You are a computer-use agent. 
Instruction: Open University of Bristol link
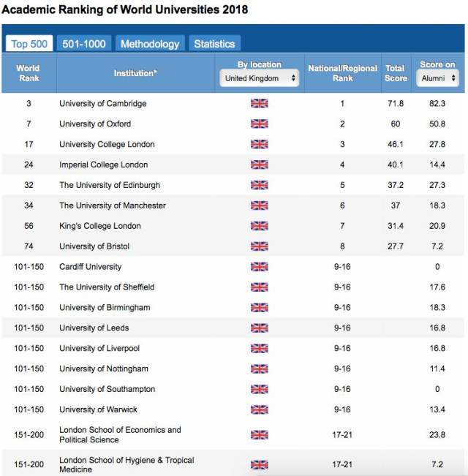coord(94,246)
